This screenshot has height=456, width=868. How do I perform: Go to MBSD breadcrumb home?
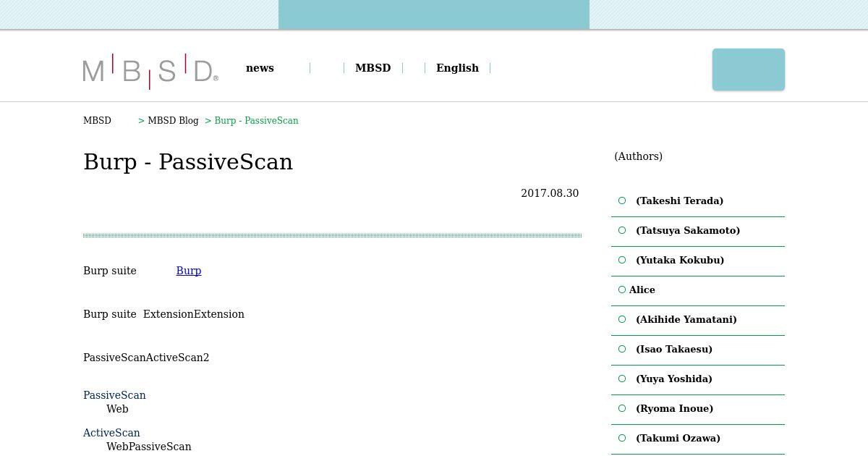point(97,121)
